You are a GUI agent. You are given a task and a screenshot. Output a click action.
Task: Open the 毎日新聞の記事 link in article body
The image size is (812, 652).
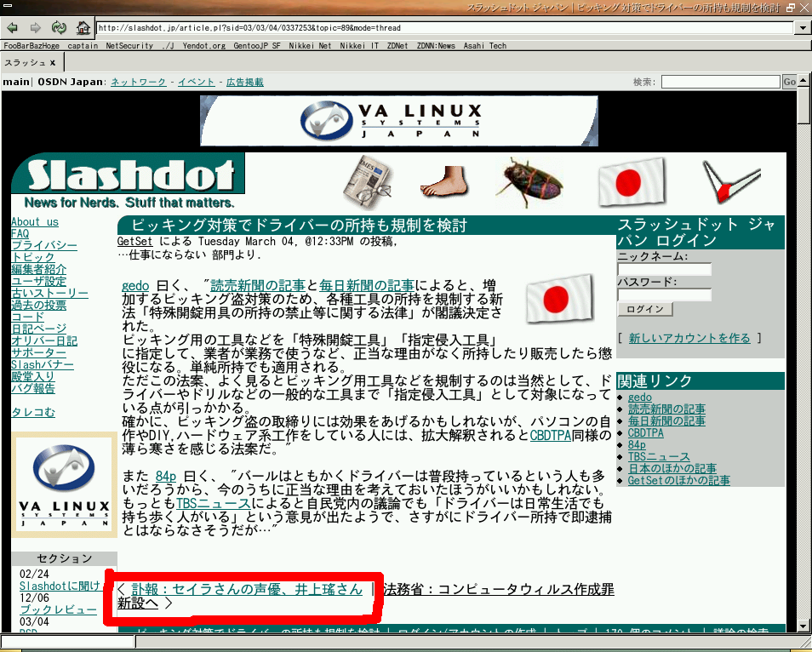coord(367,285)
